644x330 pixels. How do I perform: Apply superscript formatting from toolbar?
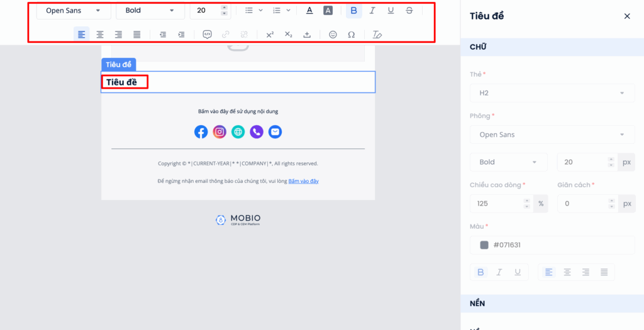(270, 35)
